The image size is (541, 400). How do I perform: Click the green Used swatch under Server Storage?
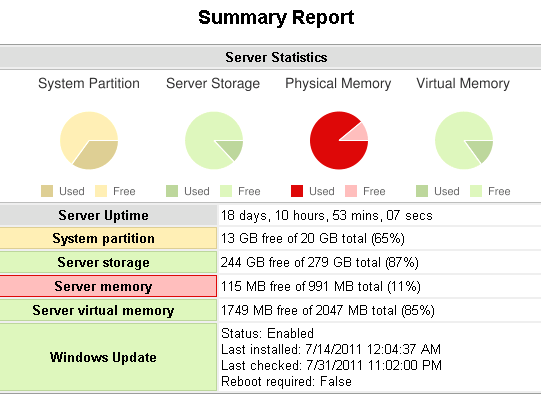pyautogui.click(x=172, y=191)
